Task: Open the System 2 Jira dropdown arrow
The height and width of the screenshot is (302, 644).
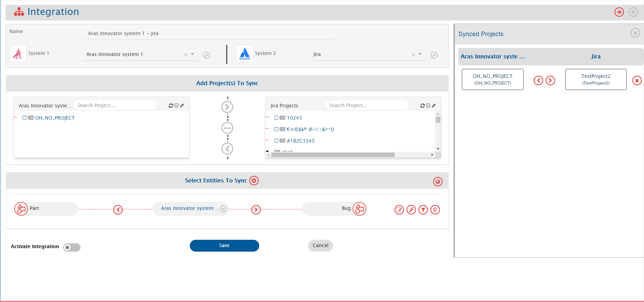Action: click(x=420, y=54)
